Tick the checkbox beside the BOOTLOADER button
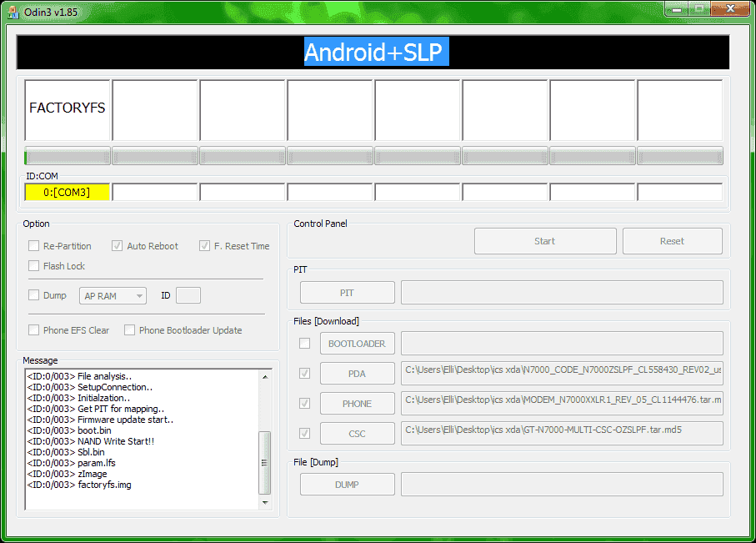The image size is (756, 543). tap(305, 343)
